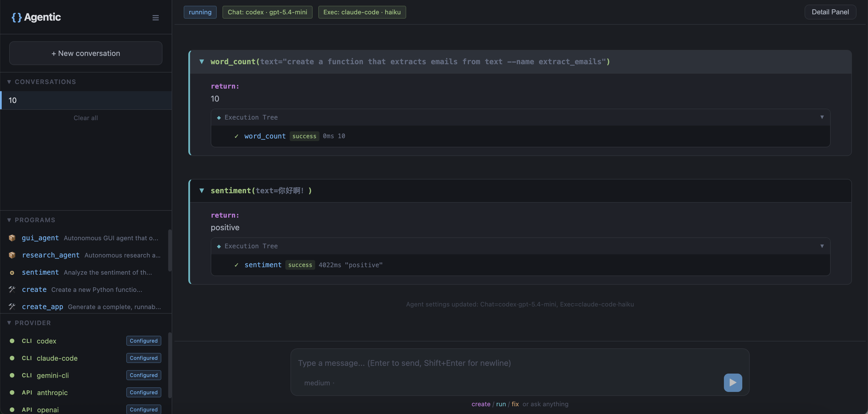Click the sentiment gear icon
This screenshot has width=868, height=414.
[12, 273]
